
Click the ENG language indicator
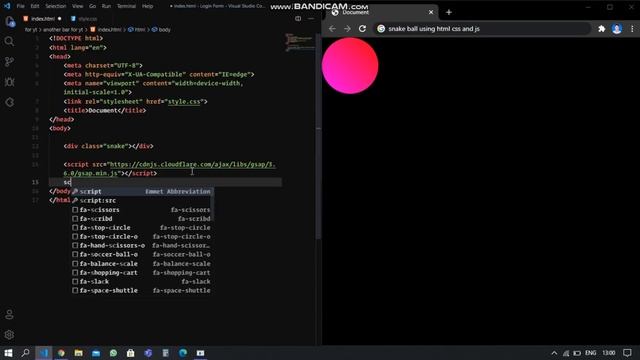(x=591, y=353)
